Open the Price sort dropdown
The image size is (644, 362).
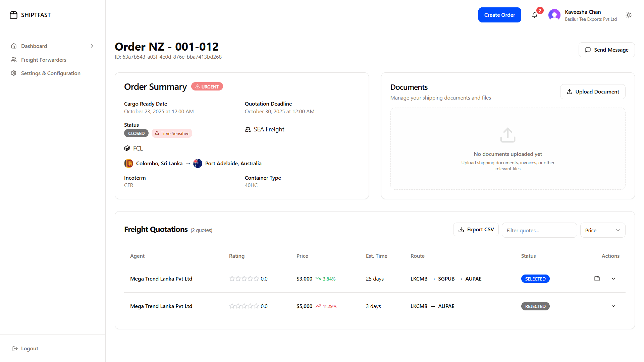602,230
